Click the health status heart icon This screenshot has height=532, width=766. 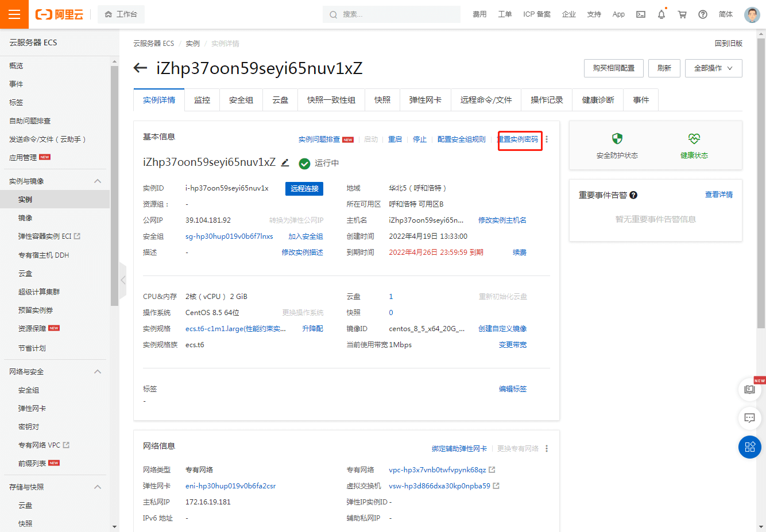tap(694, 138)
